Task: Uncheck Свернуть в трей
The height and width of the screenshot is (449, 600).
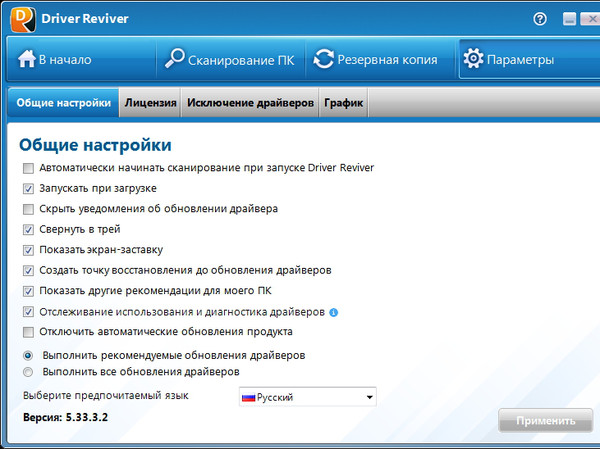Action: tap(28, 230)
